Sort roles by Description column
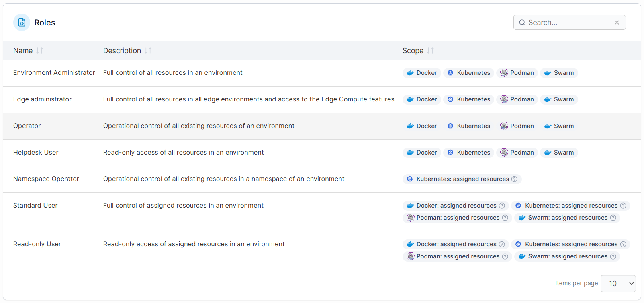This screenshot has height=303, width=644. pyautogui.click(x=148, y=51)
